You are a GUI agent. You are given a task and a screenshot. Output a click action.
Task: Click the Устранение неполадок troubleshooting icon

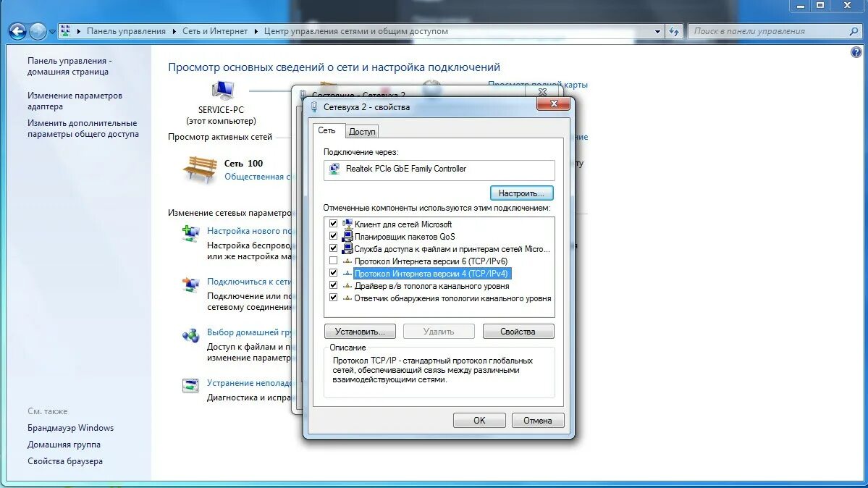[x=190, y=386]
